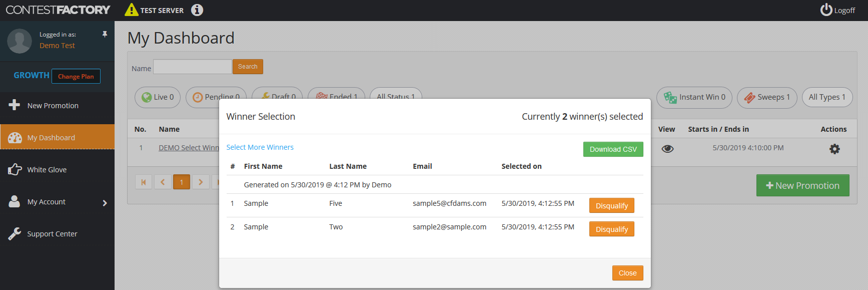Image resolution: width=868 pixels, height=290 pixels.
Task: Open the Demo Test profile link
Action: pos(57,46)
